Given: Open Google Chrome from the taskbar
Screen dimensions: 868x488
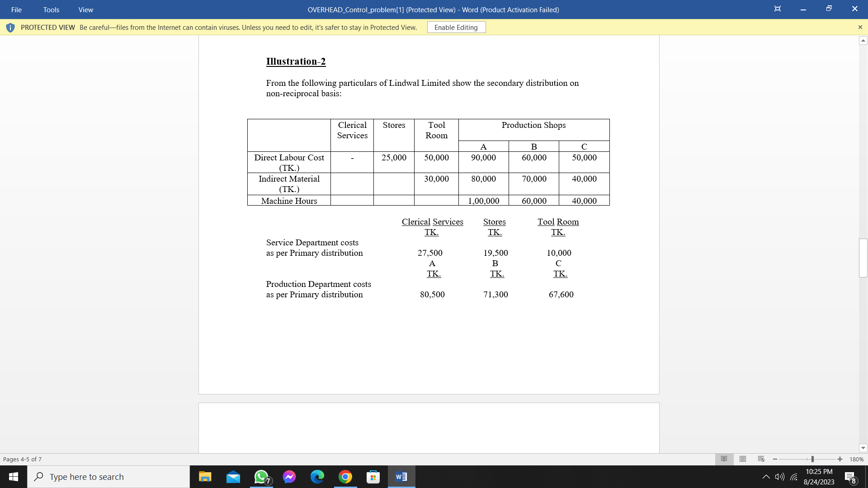Looking at the screenshot, I should [345, 477].
